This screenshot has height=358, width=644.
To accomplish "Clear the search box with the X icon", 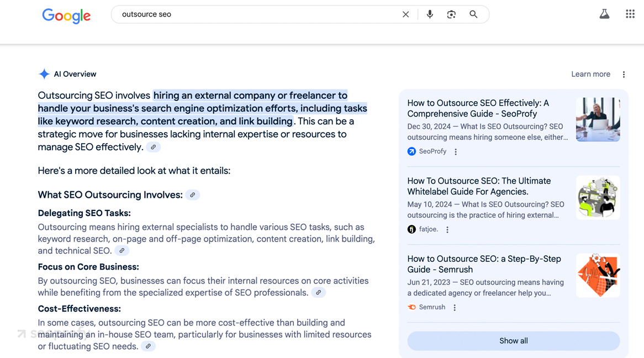I will [406, 14].
